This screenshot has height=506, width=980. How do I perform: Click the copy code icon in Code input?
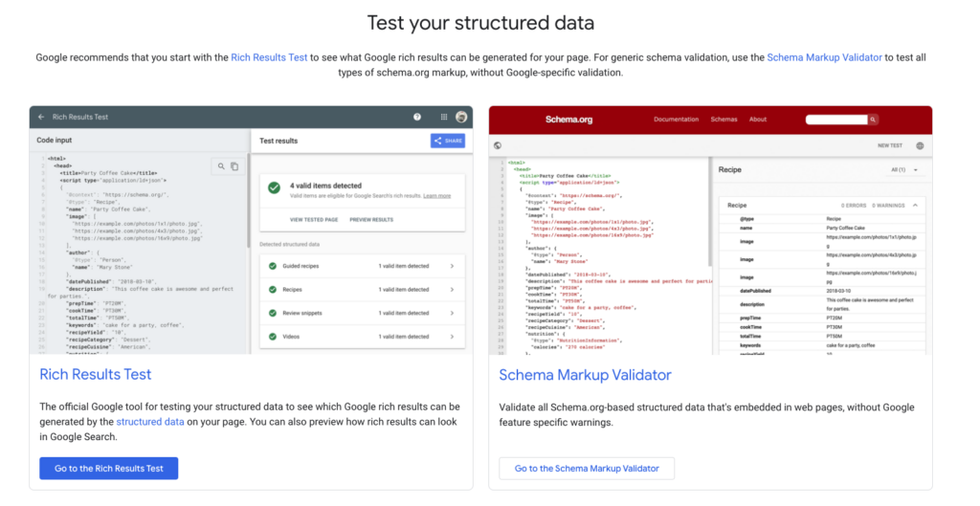[x=234, y=166]
